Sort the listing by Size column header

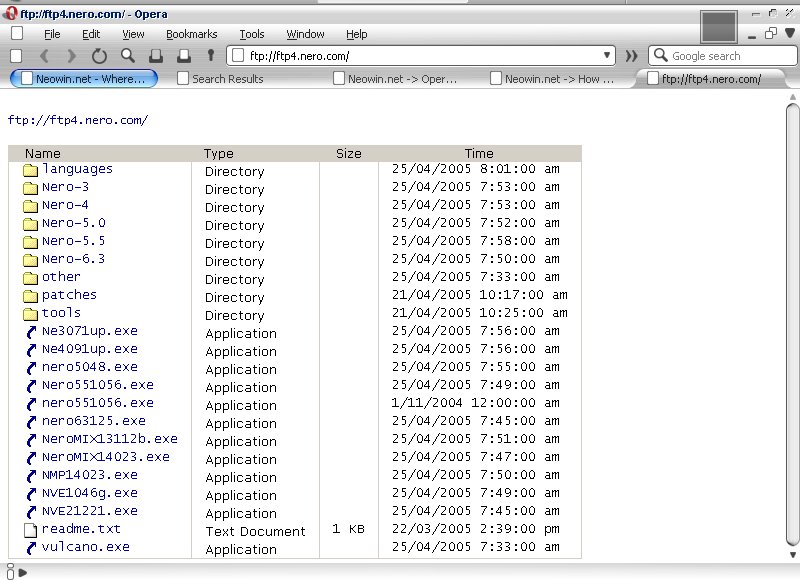(x=349, y=153)
